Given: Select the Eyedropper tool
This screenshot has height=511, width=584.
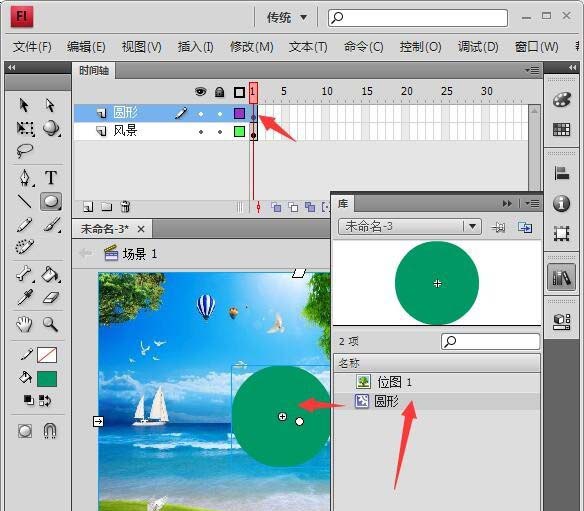Looking at the screenshot, I should pyautogui.click(x=25, y=298).
